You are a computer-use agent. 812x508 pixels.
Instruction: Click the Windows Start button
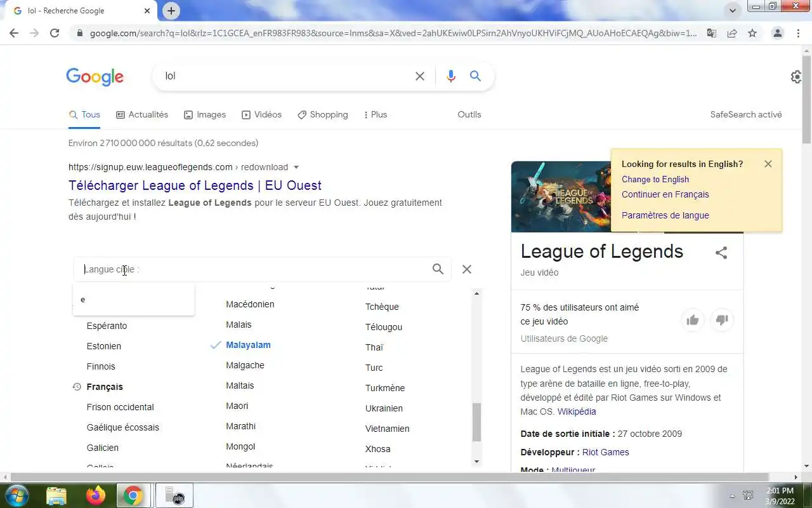click(x=16, y=495)
